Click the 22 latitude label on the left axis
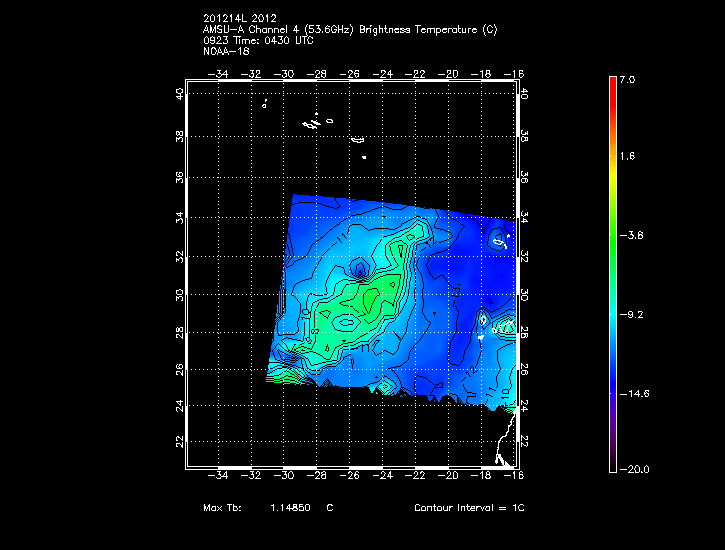This screenshot has width=725, height=550. click(179, 441)
